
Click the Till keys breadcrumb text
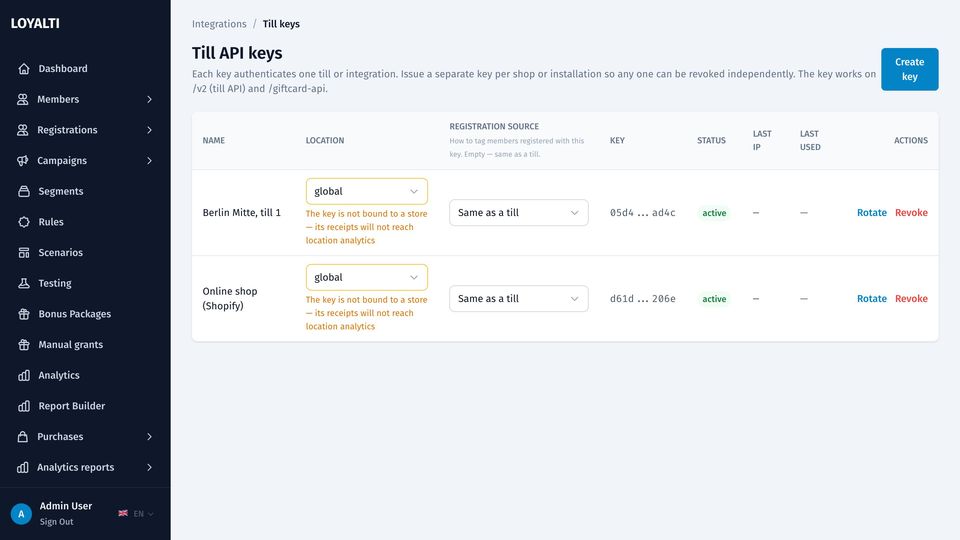(x=281, y=24)
